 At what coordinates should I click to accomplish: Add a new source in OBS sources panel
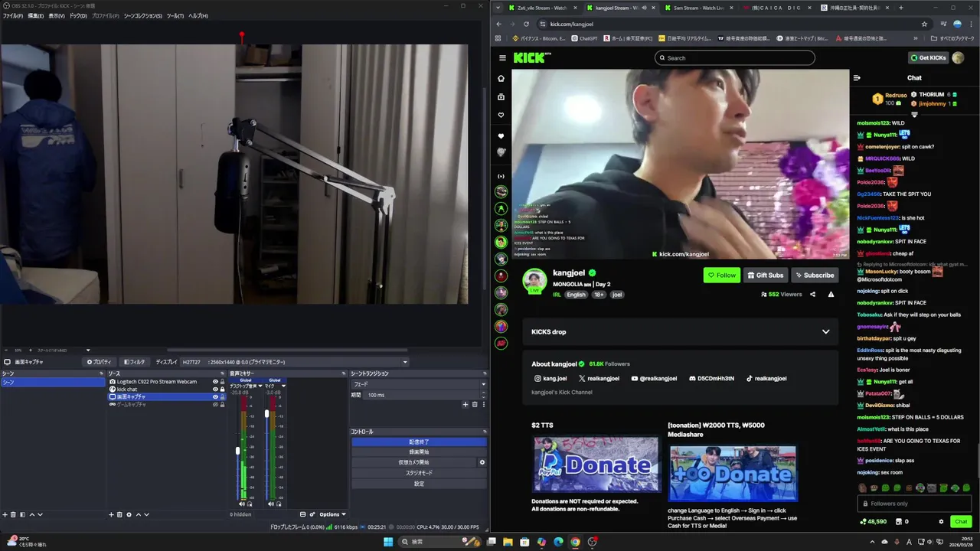111,514
